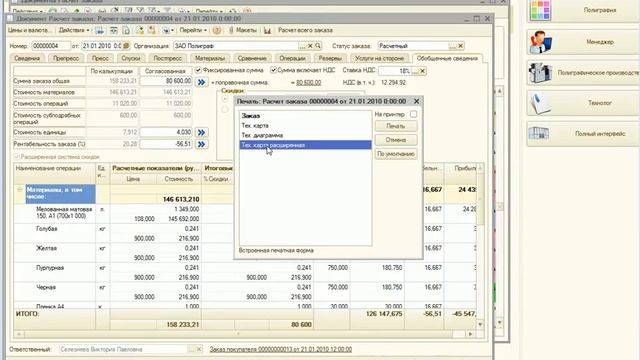
Task: Toggle the Сумма включает НДС checkbox
Action: pos(273,70)
